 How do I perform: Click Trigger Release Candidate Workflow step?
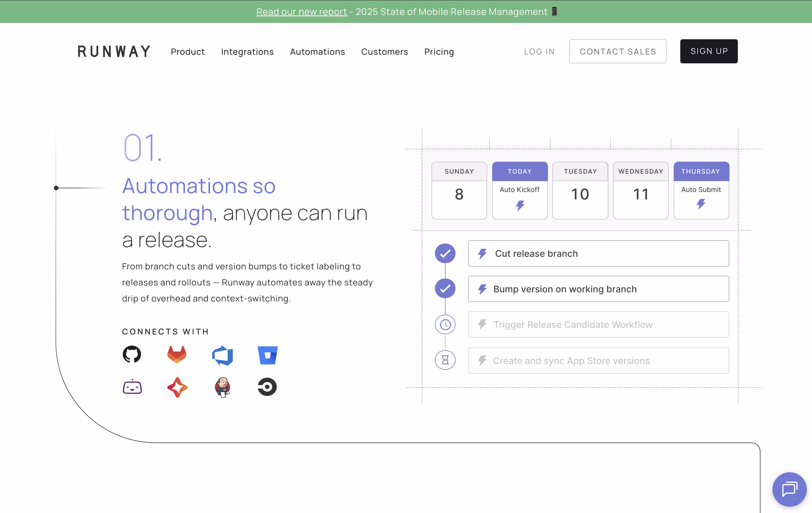tap(598, 324)
